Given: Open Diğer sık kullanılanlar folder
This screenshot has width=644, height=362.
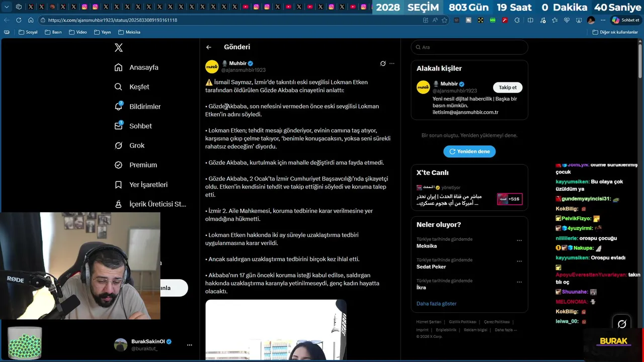Looking at the screenshot, I should [615, 32].
